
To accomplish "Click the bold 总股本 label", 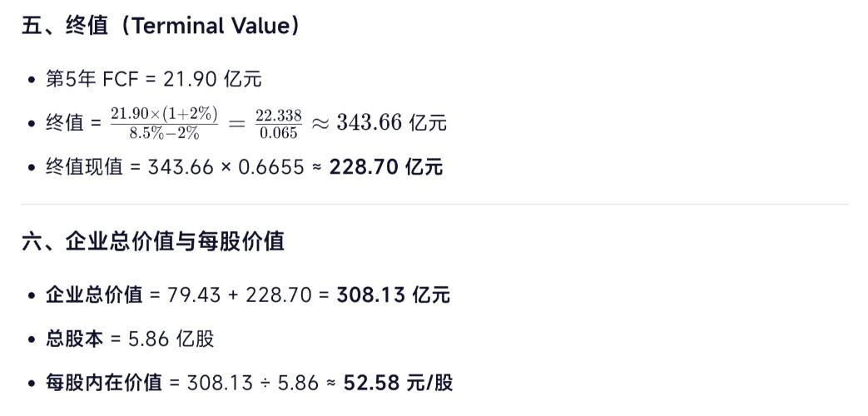I will coord(74,339).
